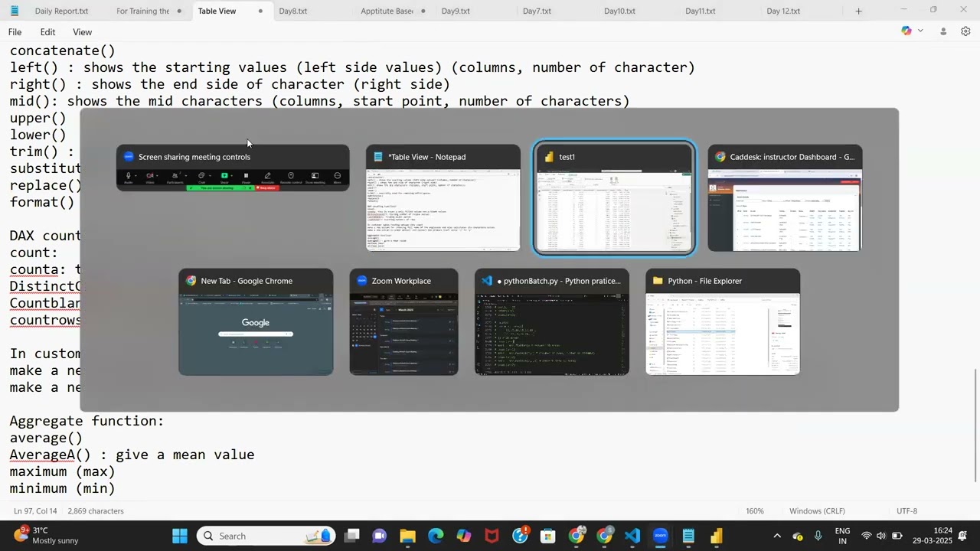Image resolution: width=980 pixels, height=551 pixels.
Task: Click the UTF-8 encoding indicator
Action: coord(906,510)
